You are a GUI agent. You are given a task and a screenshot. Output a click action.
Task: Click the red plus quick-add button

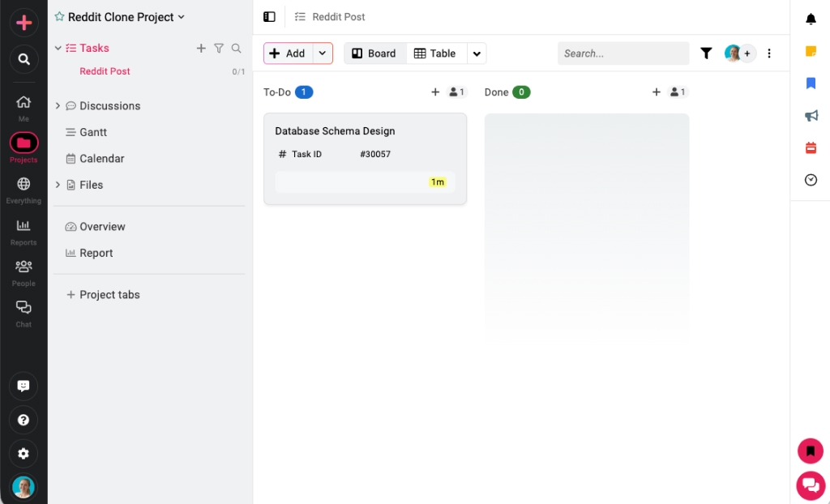click(24, 22)
